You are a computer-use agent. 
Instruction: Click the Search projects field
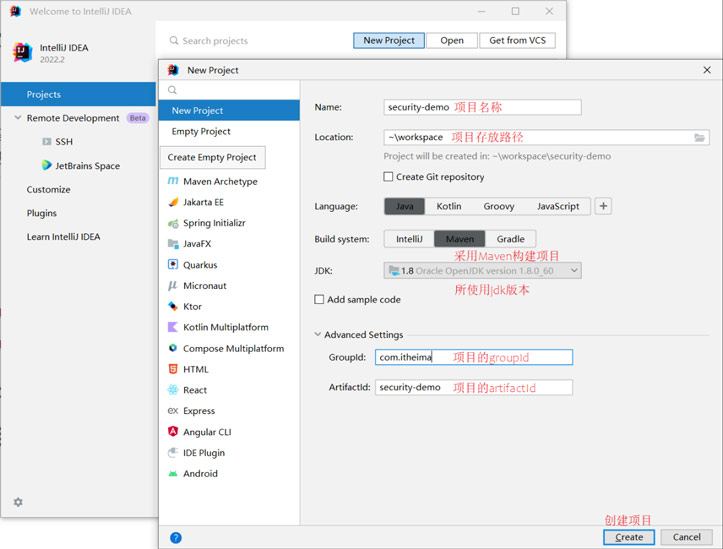pyautogui.click(x=215, y=41)
